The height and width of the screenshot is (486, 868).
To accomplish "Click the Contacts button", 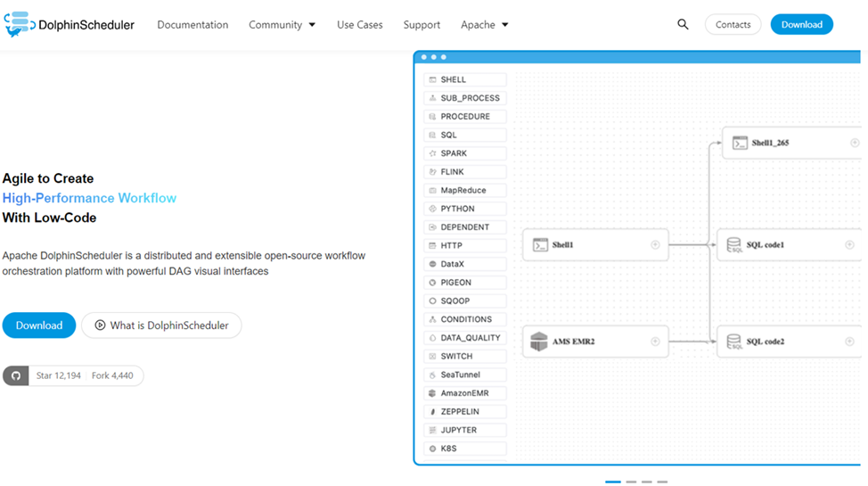I will 733,24.
